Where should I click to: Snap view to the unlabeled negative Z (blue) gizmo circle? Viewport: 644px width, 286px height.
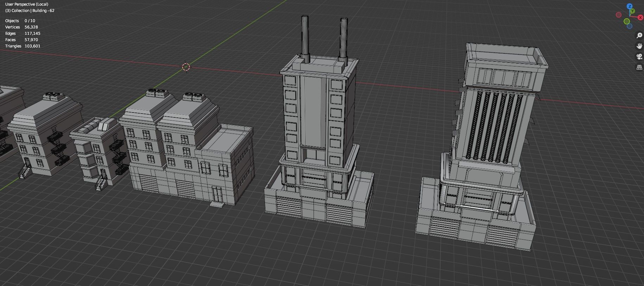(630, 26)
